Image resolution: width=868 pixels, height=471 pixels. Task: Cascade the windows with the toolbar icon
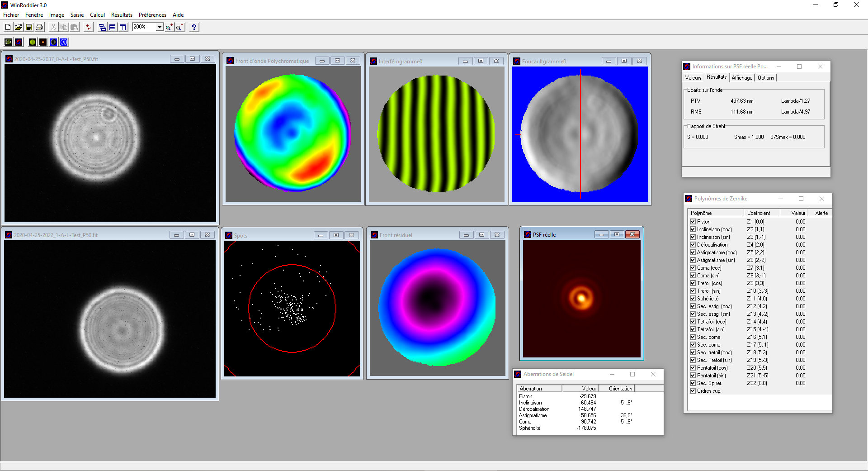(x=102, y=27)
